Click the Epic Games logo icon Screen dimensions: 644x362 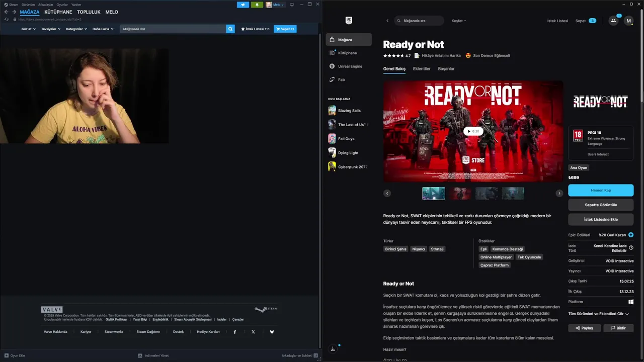349,21
